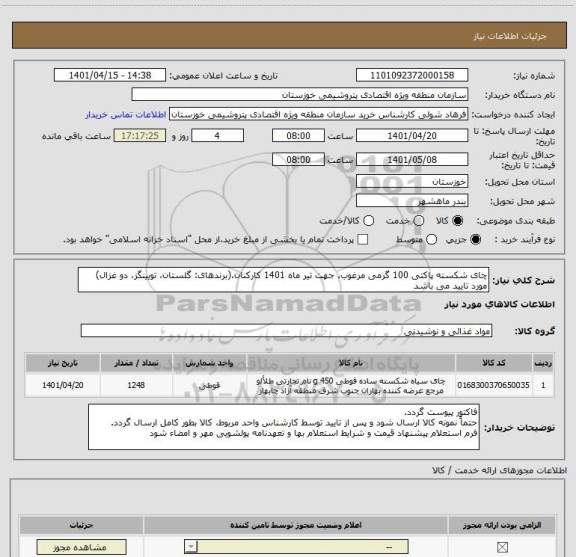Click the tea product name cell
The height and width of the screenshot is (557, 576).
[x=350, y=385]
